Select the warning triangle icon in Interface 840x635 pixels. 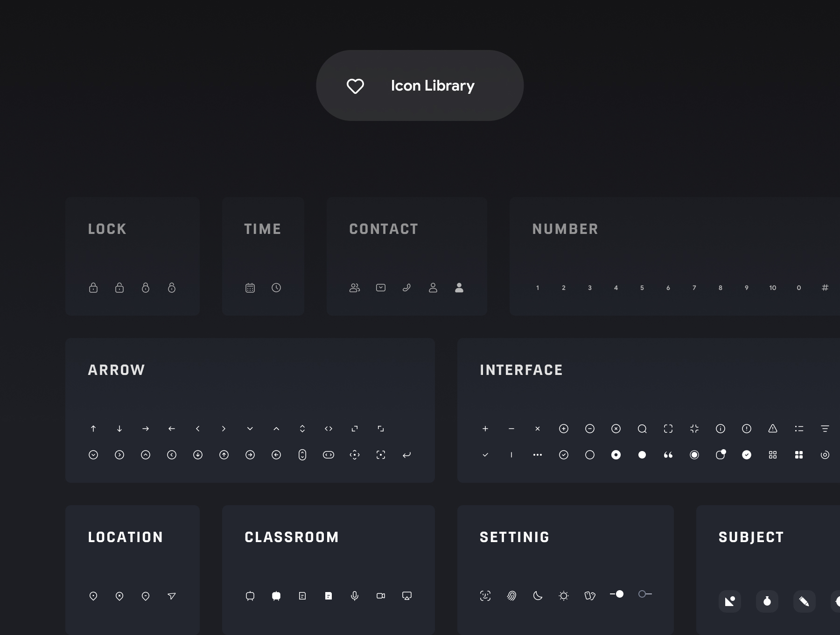773,429
